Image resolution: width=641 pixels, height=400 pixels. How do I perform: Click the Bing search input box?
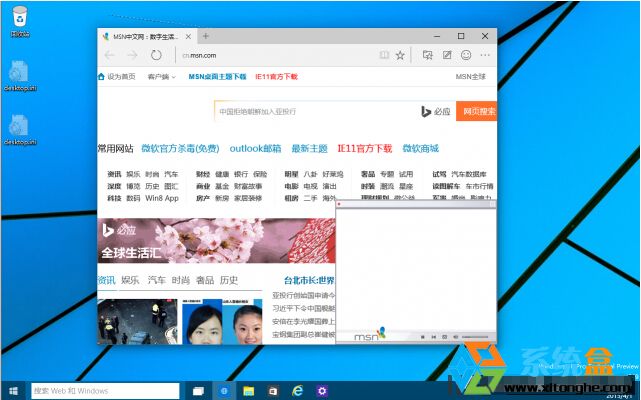click(x=315, y=111)
